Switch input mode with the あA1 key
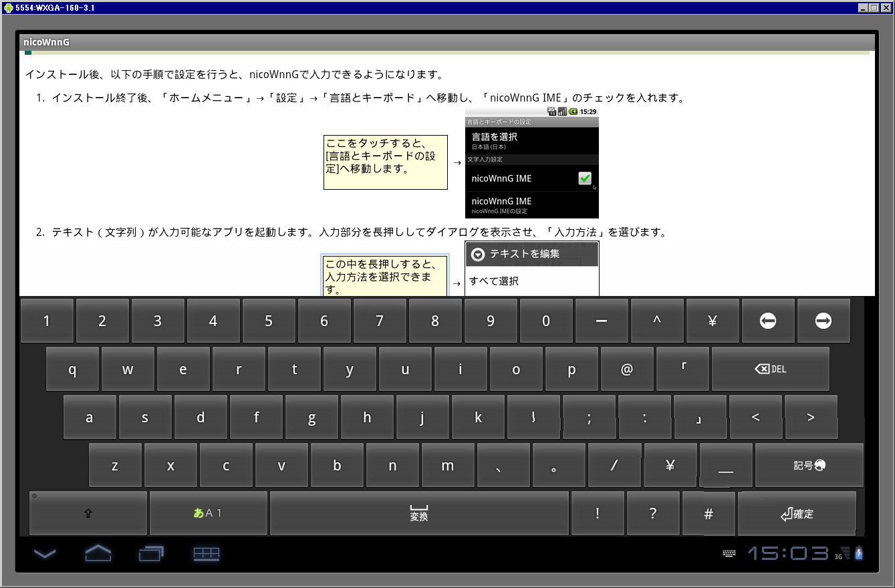Screen dimensions: 895x588 [208, 513]
